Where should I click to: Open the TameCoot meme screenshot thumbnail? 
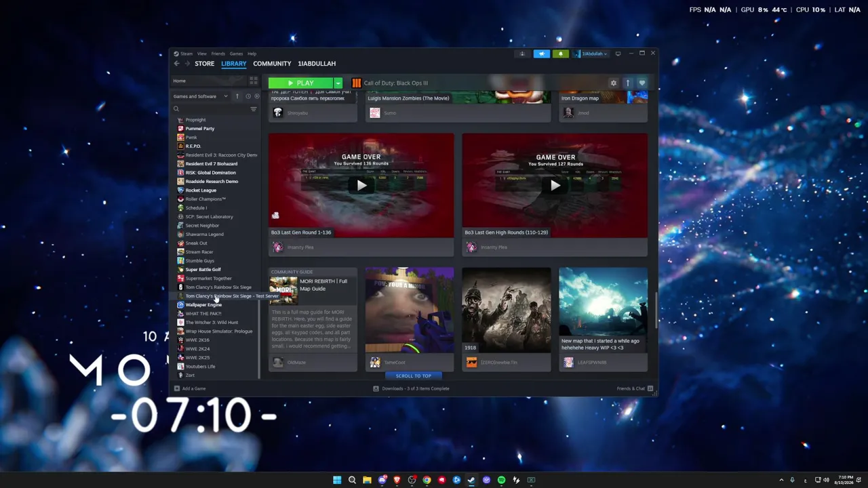tap(410, 310)
